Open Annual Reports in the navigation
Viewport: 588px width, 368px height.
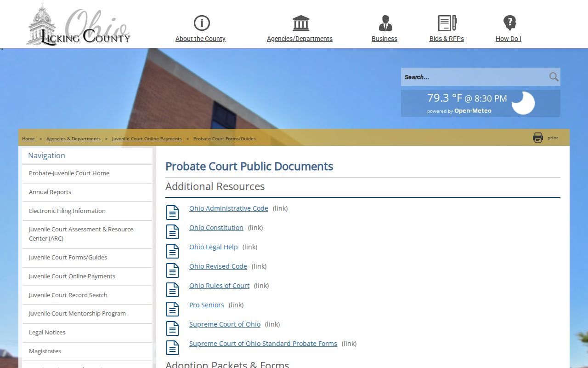[x=87, y=192]
